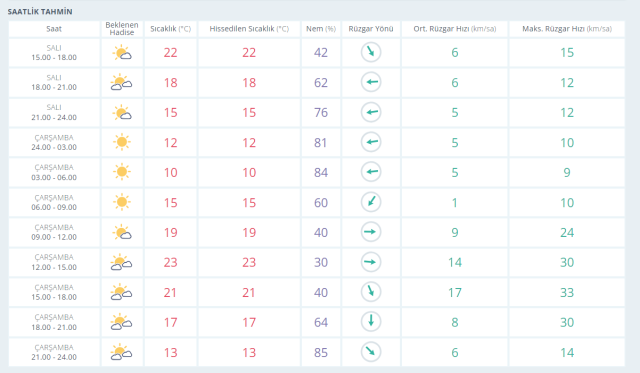Image resolution: width=640 pixels, height=373 pixels.
Task: Click the Ort. Rüzgar Hızı column header
Action: coord(455,29)
